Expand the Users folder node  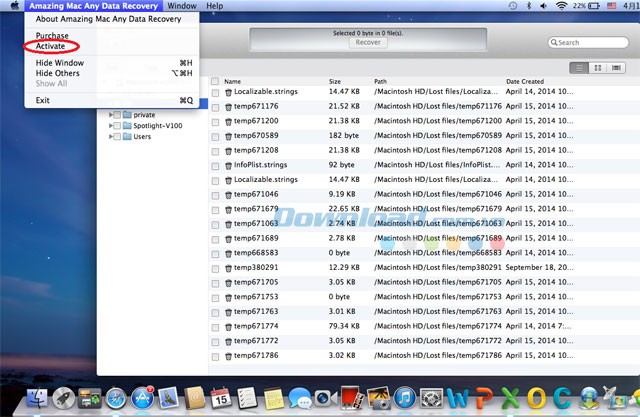point(108,136)
